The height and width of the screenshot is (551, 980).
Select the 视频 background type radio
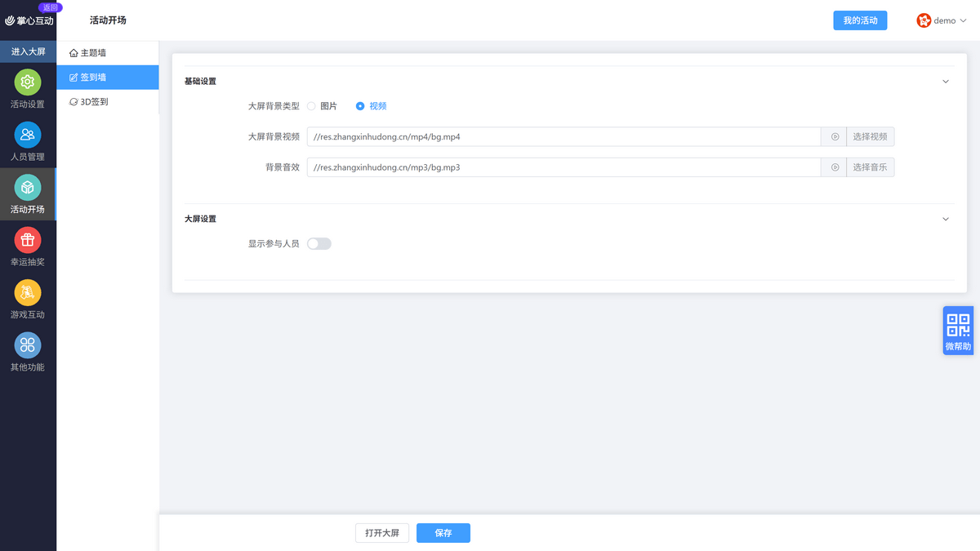360,106
